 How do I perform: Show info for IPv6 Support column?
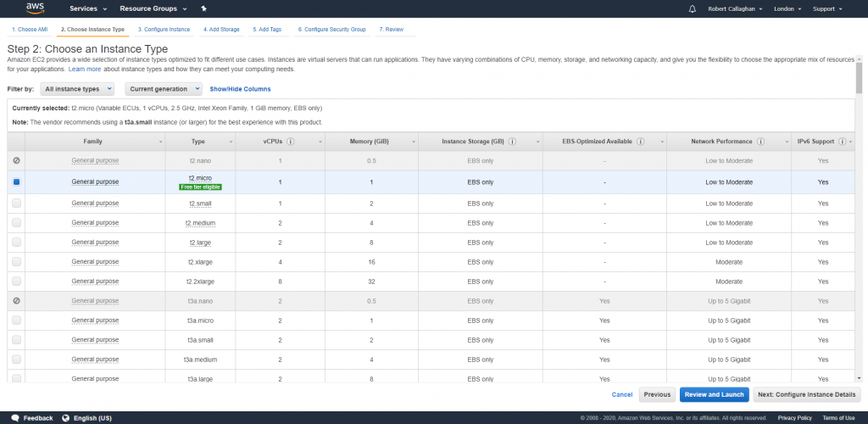pos(842,141)
